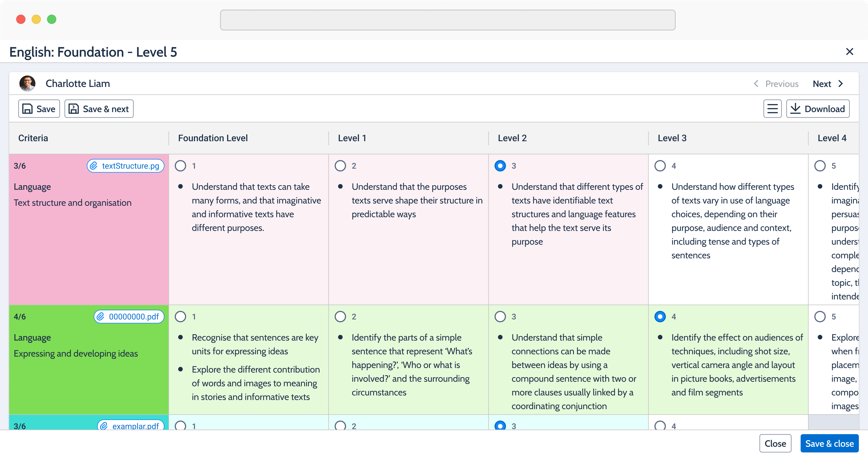Select score 1 for Text structure and organisation
This screenshot has width=868, height=457.
point(181,166)
